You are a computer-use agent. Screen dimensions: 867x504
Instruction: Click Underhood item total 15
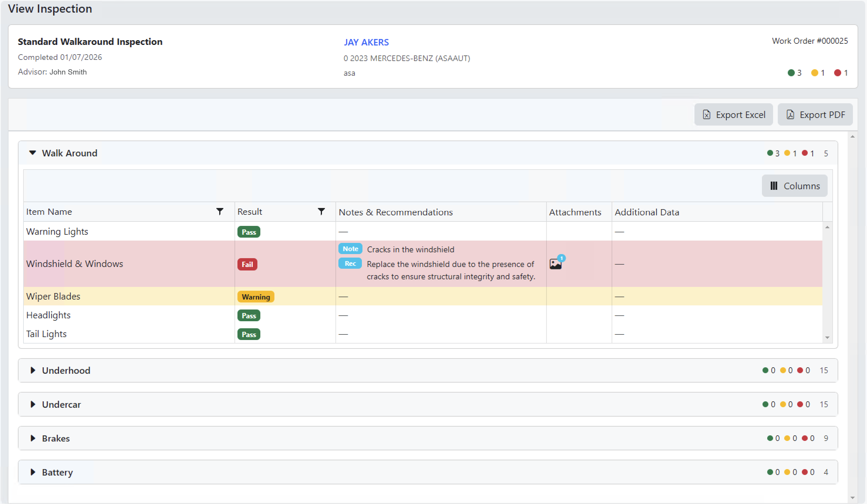click(x=824, y=370)
